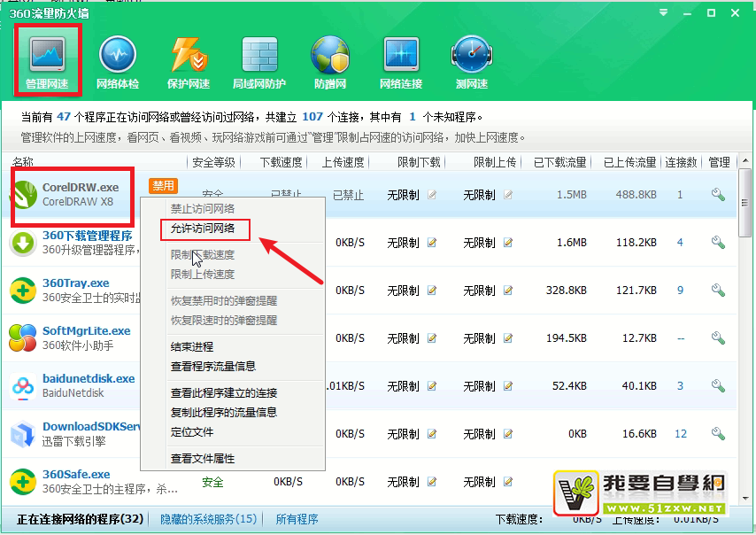Open the wrench manage icon for 360Tray.exe
The height and width of the screenshot is (535, 756).
[719, 290]
